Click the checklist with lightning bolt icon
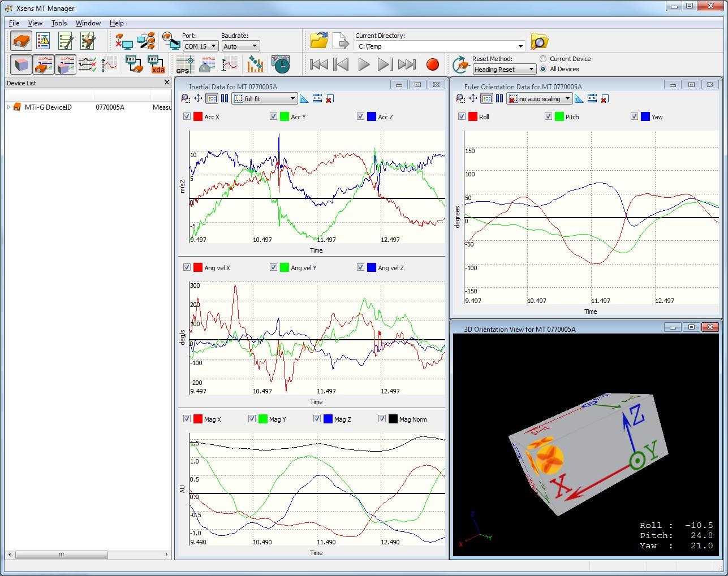This screenshot has height=576, width=728. pos(88,41)
